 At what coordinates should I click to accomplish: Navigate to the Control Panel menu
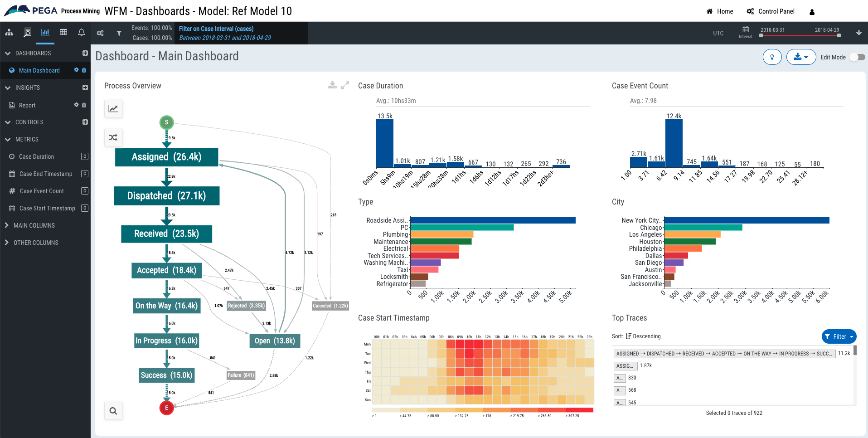point(771,11)
